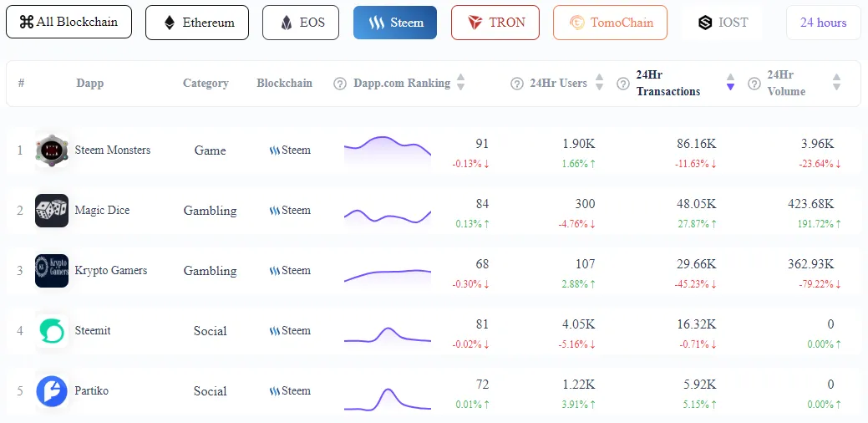Open the Magic Dice logo icon
The width and height of the screenshot is (868, 423).
(x=52, y=211)
